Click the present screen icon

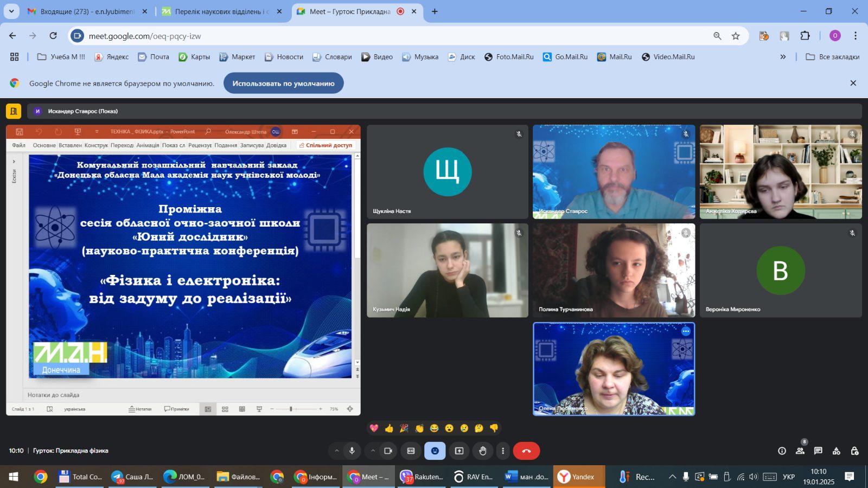point(459,451)
